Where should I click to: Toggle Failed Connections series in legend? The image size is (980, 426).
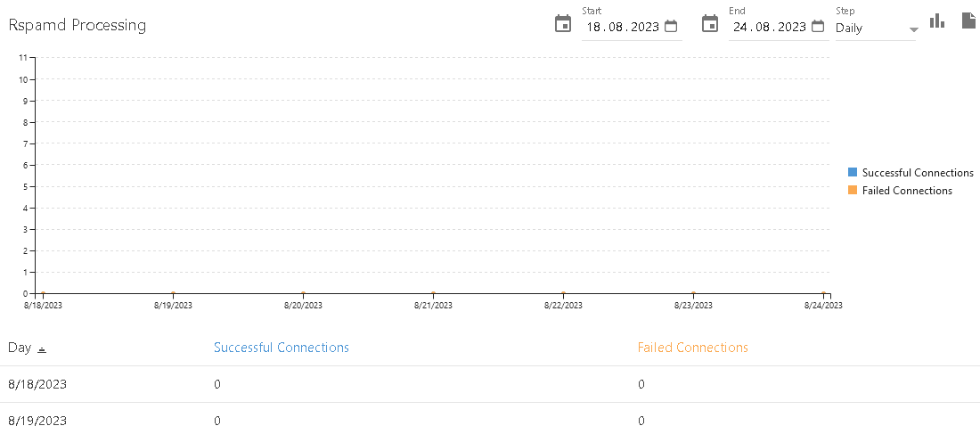coord(906,191)
